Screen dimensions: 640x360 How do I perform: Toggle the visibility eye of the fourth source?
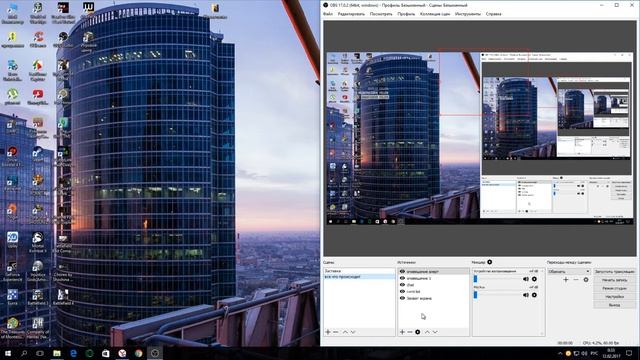(402, 291)
